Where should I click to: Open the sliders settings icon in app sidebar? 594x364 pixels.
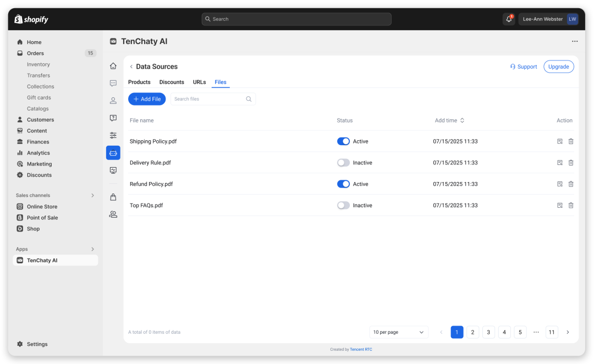click(113, 135)
